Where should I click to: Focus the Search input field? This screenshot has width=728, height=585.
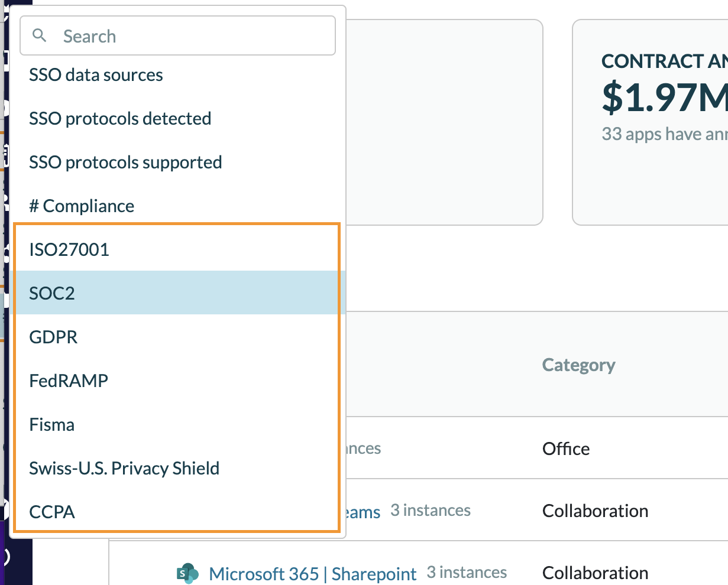click(x=189, y=36)
